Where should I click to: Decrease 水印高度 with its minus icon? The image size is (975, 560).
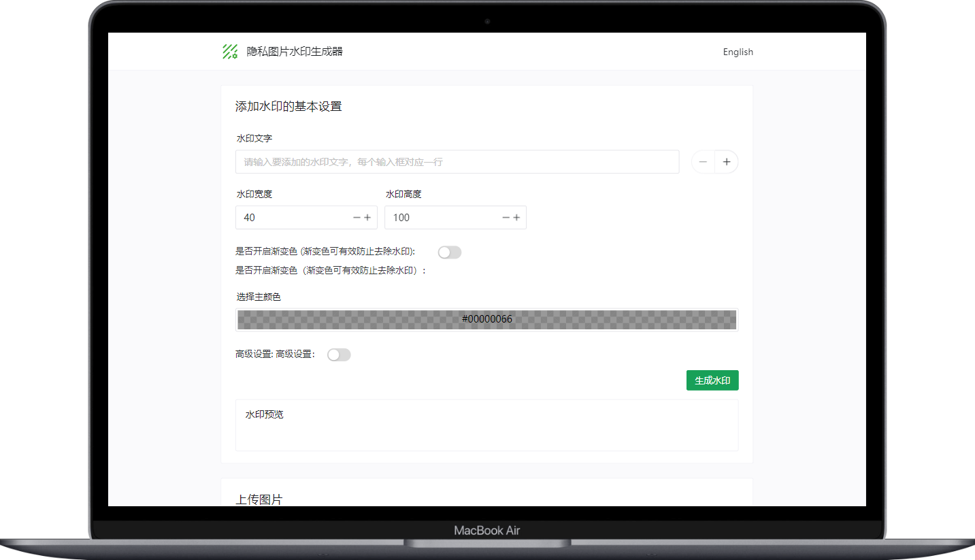click(506, 218)
